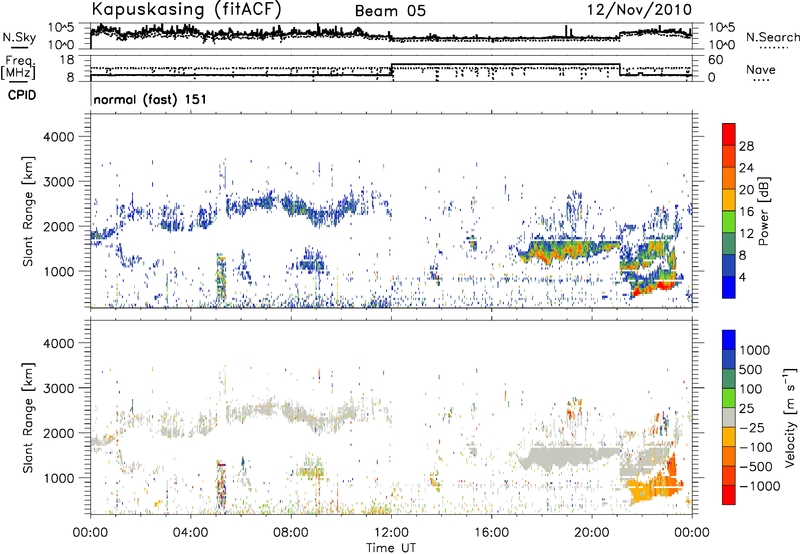Image resolution: width=800 pixels, height=554 pixels.
Task: Click the -1000 label on velocity color bar
Action: 760,486
